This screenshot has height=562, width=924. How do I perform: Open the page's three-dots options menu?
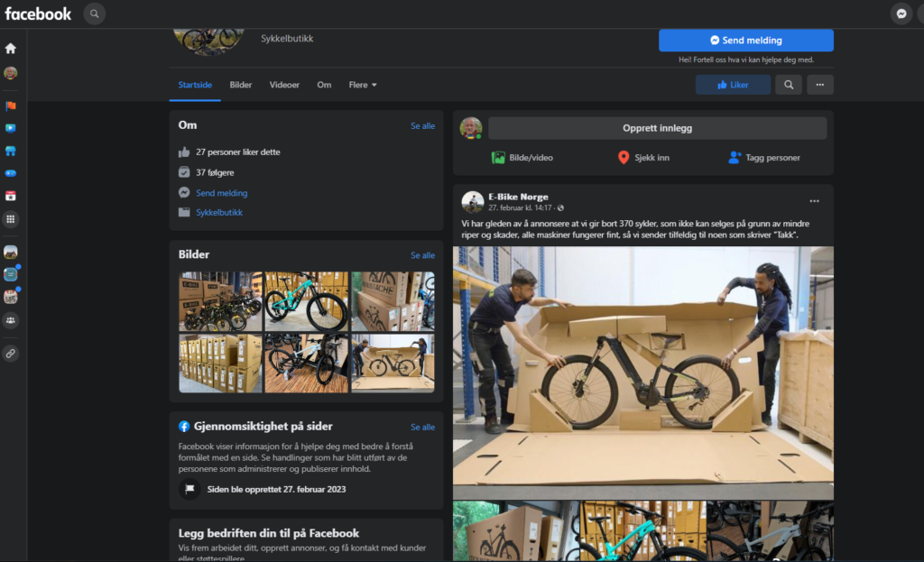click(x=819, y=85)
